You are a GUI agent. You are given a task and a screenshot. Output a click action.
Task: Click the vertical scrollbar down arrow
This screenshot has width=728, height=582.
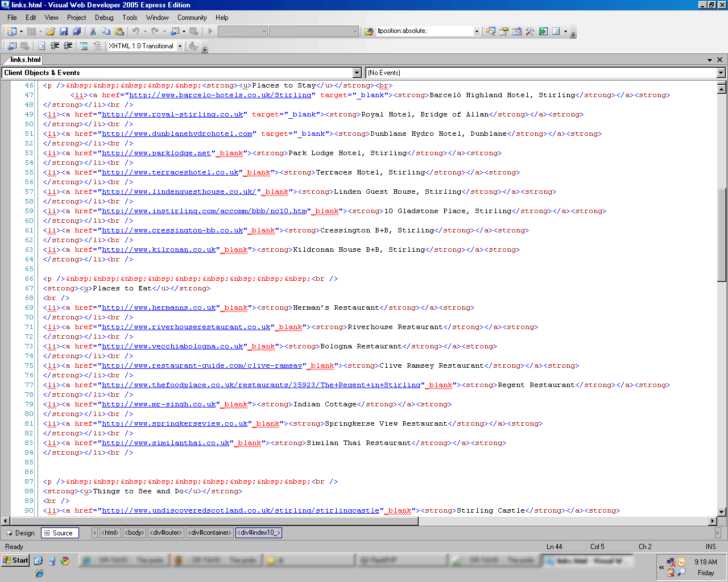tap(722, 512)
